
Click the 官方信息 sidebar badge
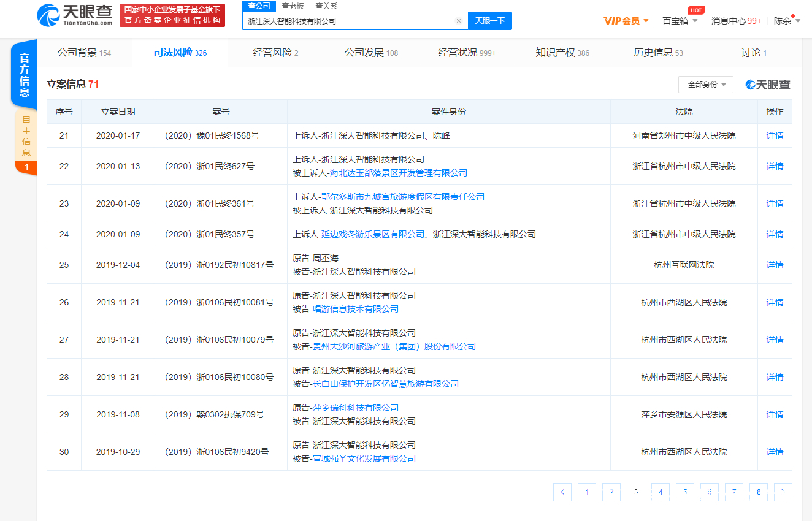(25, 74)
